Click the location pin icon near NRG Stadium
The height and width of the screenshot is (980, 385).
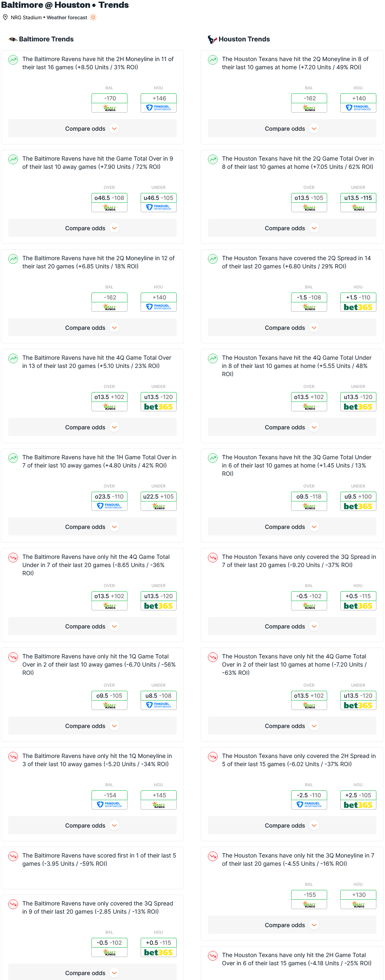(5, 17)
